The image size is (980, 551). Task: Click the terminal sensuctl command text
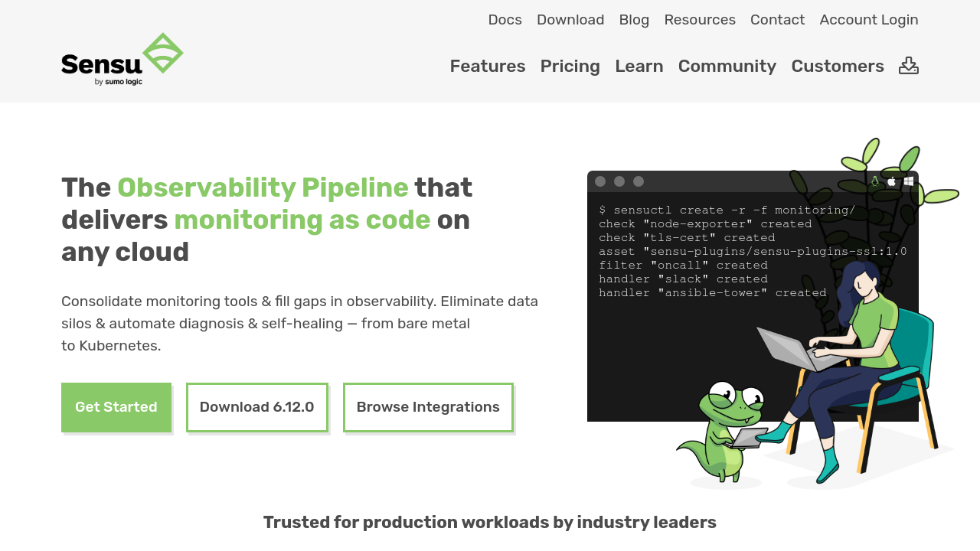point(727,210)
